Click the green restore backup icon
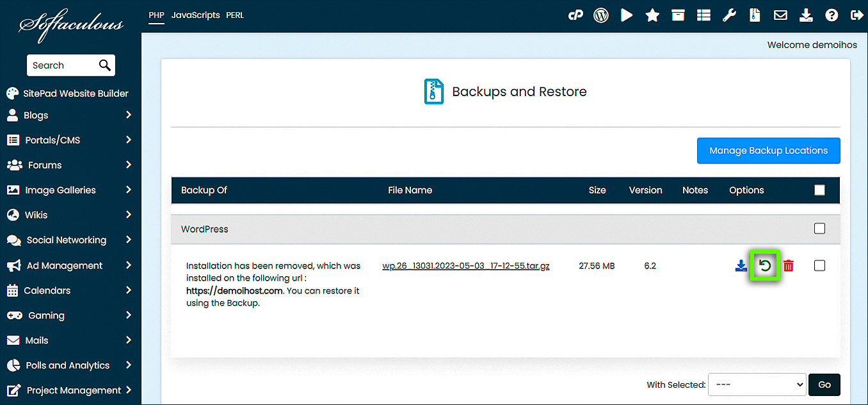This screenshot has width=868, height=405. coord(765,266)
